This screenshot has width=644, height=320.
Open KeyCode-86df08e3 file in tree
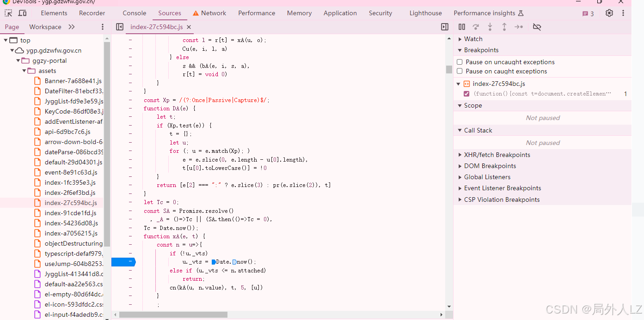pos(74,111)
